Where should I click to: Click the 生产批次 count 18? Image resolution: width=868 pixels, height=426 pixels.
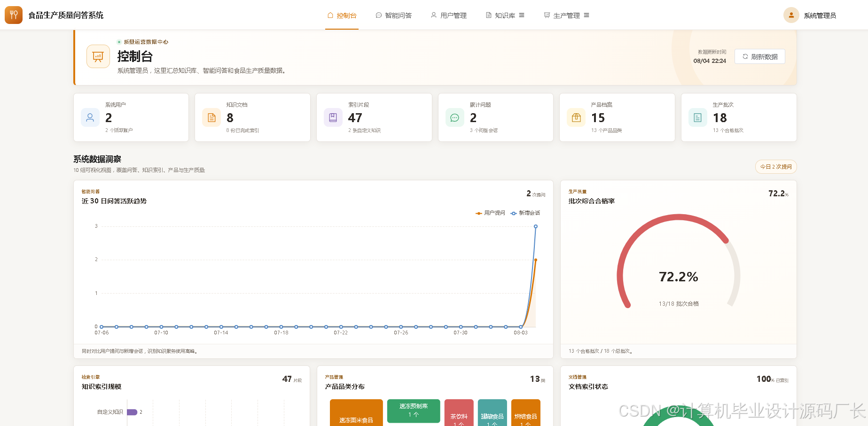click(720, 117)
